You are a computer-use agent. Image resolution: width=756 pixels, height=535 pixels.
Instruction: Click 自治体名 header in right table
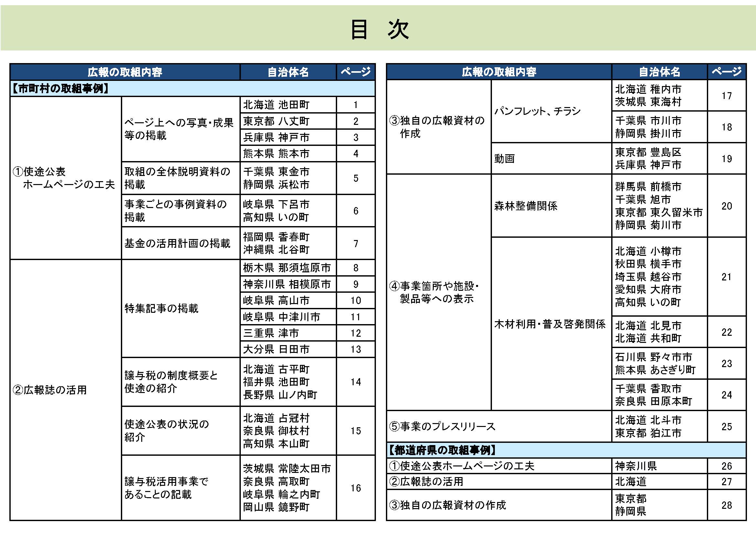(659, 72)
